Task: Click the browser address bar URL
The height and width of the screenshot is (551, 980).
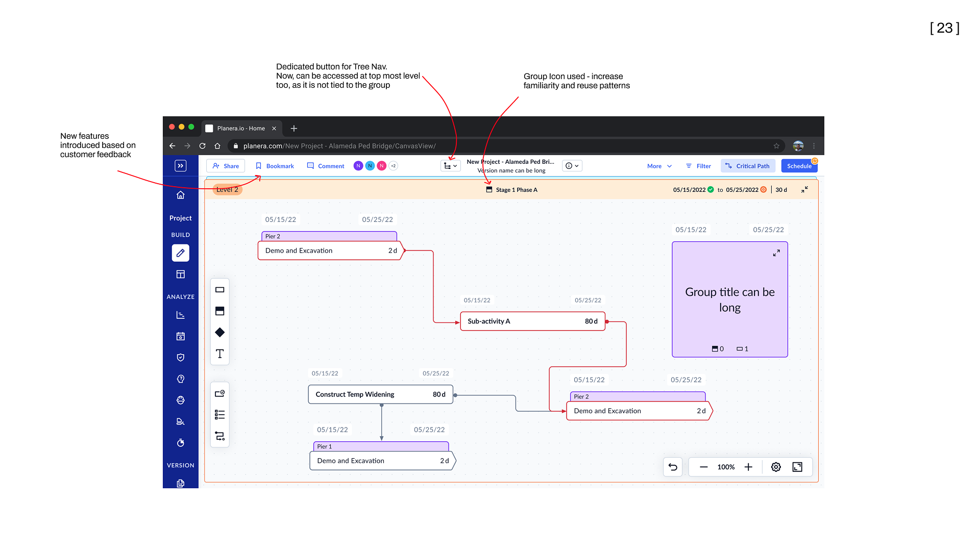Action: point(339,146)
